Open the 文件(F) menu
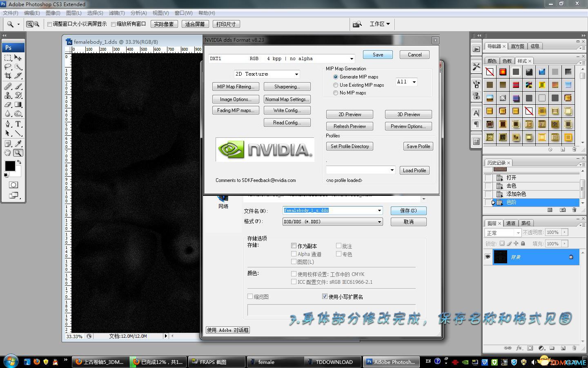 click(x=11, y=13)
